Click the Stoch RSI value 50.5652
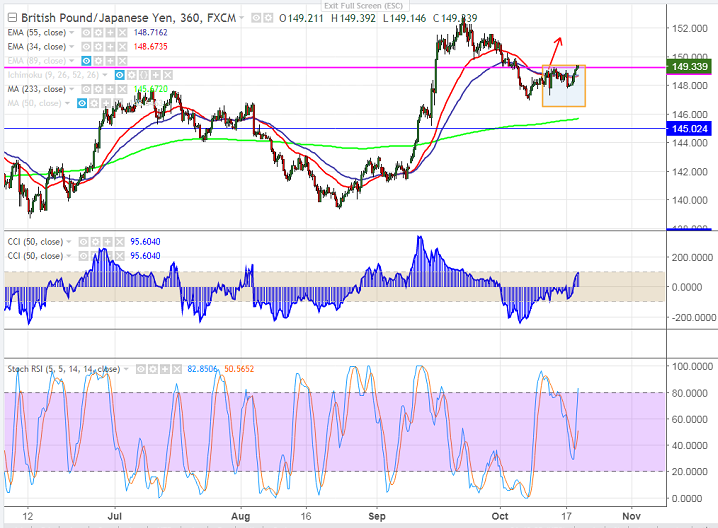718x528 pixels. pyautogui.click(x=239, y=369)
